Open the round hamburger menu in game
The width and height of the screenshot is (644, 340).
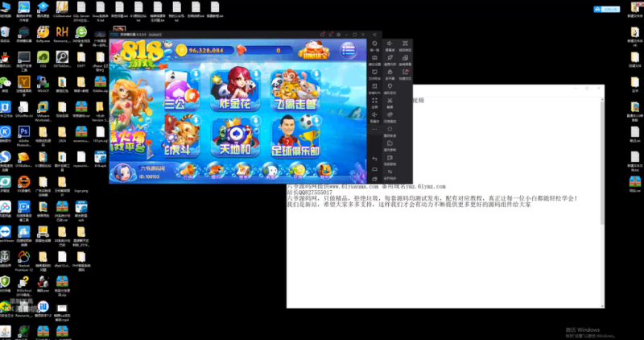348,51
